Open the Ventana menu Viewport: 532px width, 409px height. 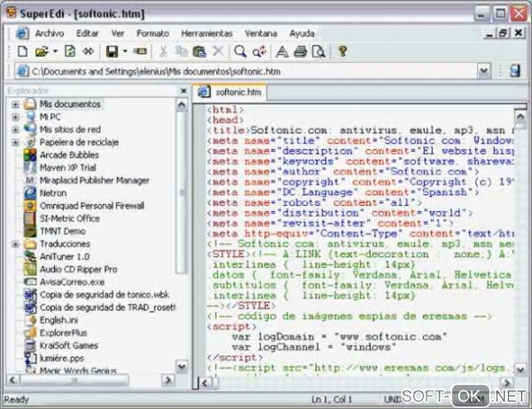[x=261, y=33]
